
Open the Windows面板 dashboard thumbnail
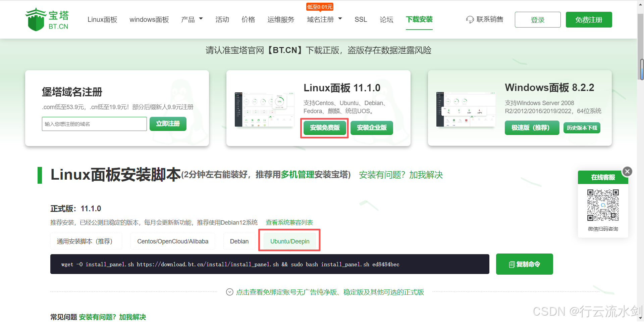(466, 109)
